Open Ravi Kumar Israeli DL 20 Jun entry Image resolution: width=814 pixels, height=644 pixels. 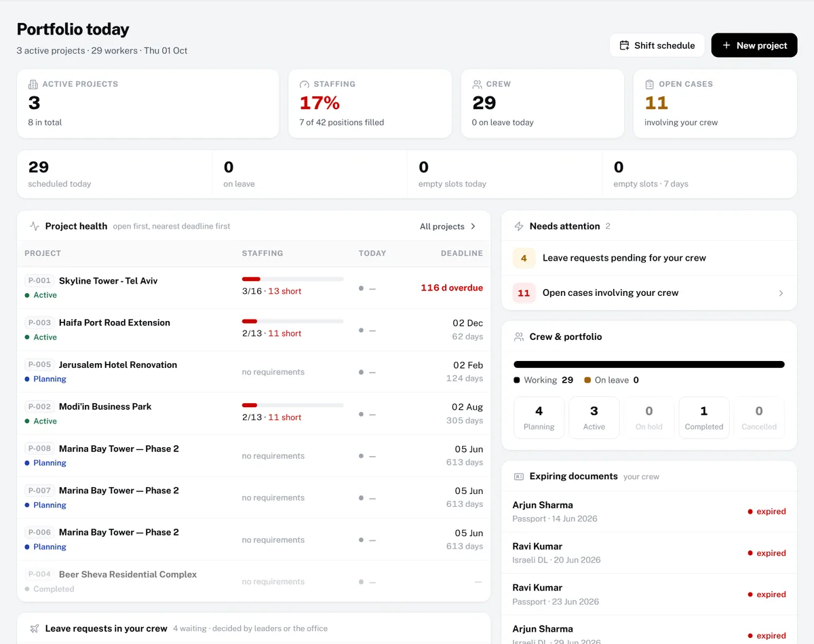point(649,553)
